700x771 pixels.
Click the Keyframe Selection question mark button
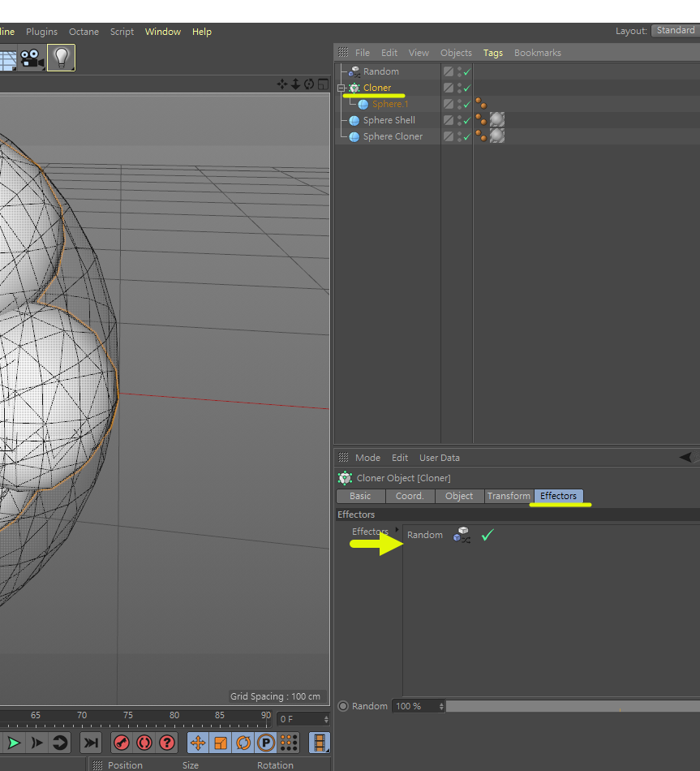pyautogui.click(x=167, y=743)
